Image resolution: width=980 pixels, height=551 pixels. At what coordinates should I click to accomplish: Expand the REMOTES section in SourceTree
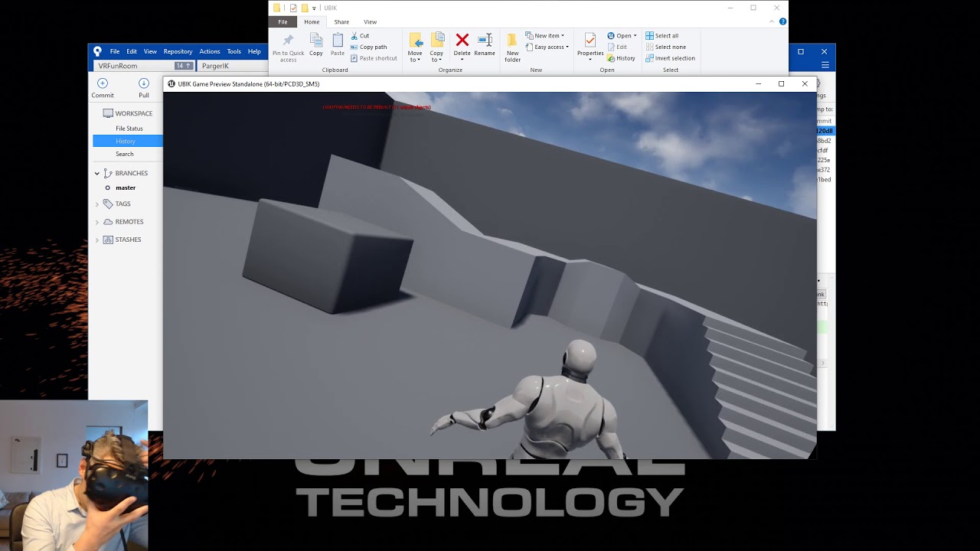[x=97, y=222]
